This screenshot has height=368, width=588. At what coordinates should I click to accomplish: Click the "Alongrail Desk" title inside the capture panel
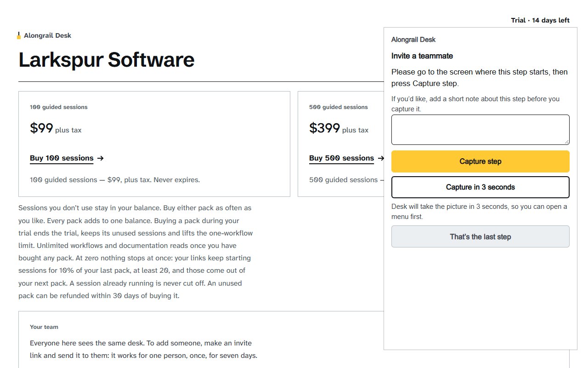tap(413, 40)
